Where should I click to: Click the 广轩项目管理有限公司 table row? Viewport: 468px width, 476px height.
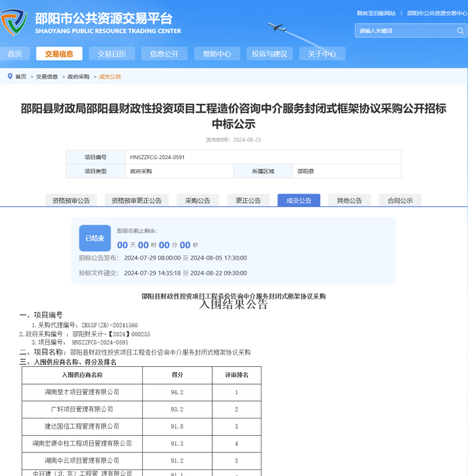coord(142,409)
